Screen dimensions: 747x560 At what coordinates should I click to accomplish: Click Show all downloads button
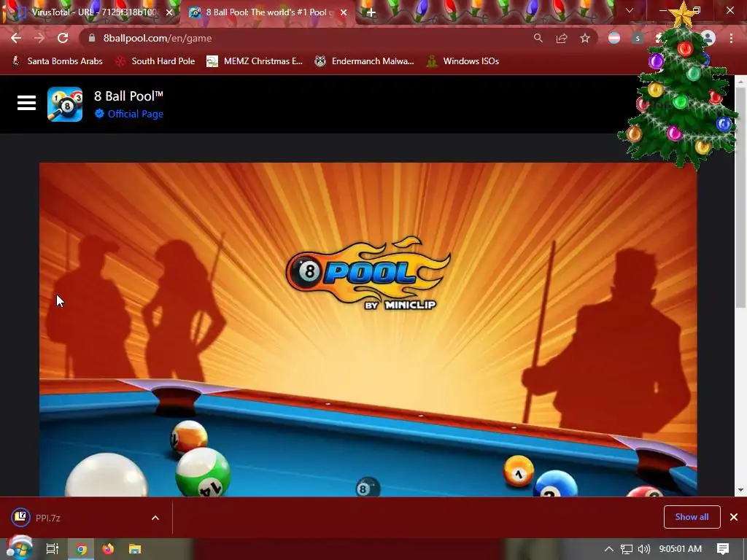tap(692, 517)
